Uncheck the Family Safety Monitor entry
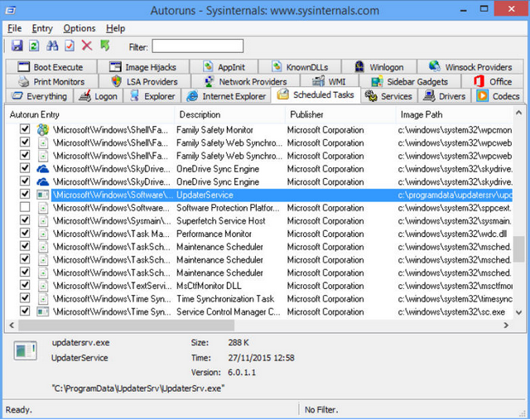 tap(25, 129)
